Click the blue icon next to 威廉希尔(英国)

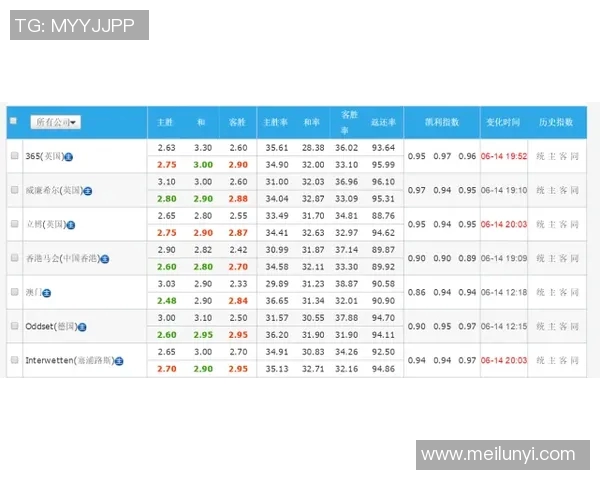tap(87, 190)
